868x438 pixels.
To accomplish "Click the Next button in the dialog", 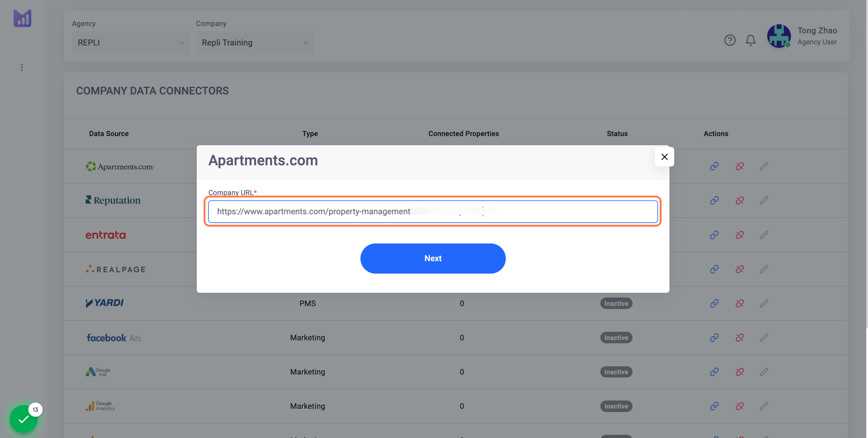I will [433, 258].
